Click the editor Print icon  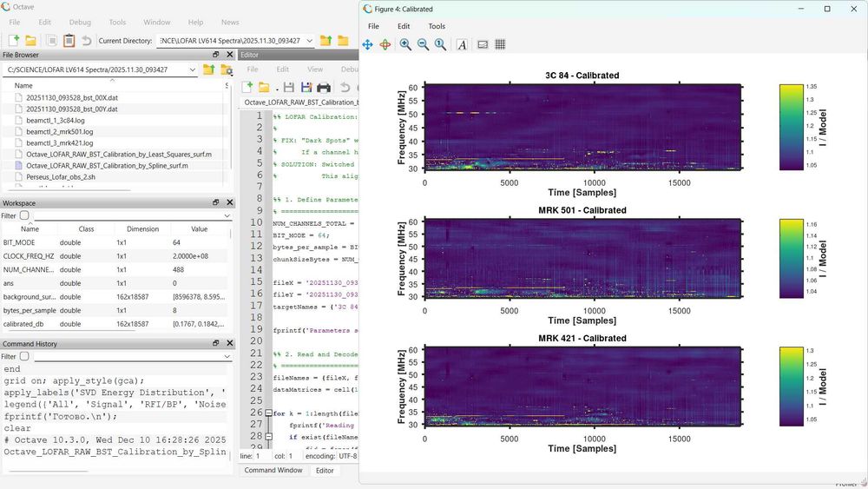tap(324, 87)
